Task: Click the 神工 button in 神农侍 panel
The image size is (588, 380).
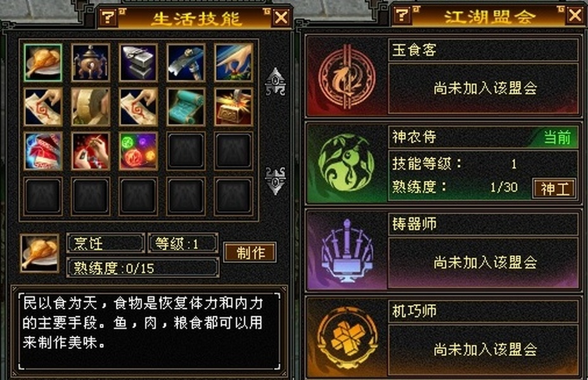Action: pos(554,188)
